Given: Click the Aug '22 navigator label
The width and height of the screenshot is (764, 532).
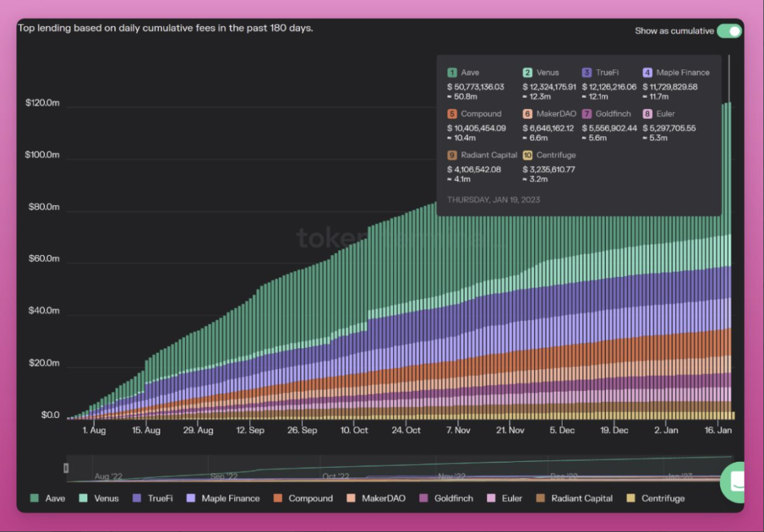Looking at the screenshot, I should point(108,477).
